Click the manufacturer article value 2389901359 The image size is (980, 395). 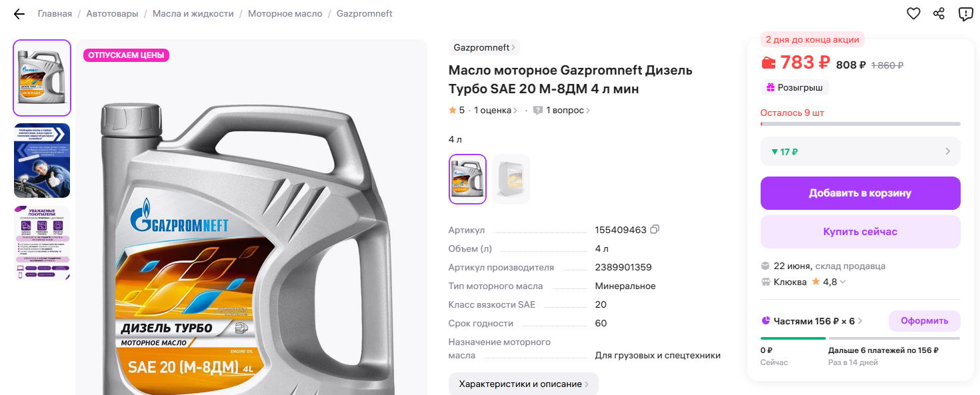click(623, 268)
